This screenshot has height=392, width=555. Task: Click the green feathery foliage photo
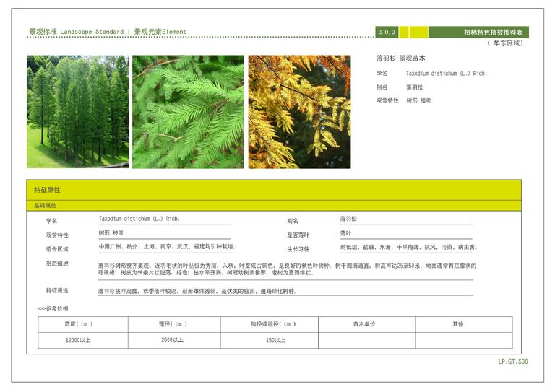coord(188,111)
